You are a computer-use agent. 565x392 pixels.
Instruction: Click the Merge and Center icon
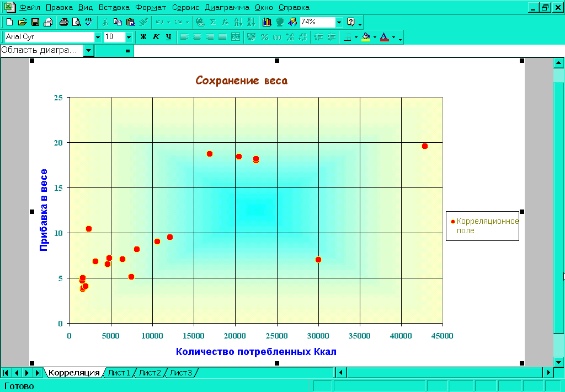(235, 37)
